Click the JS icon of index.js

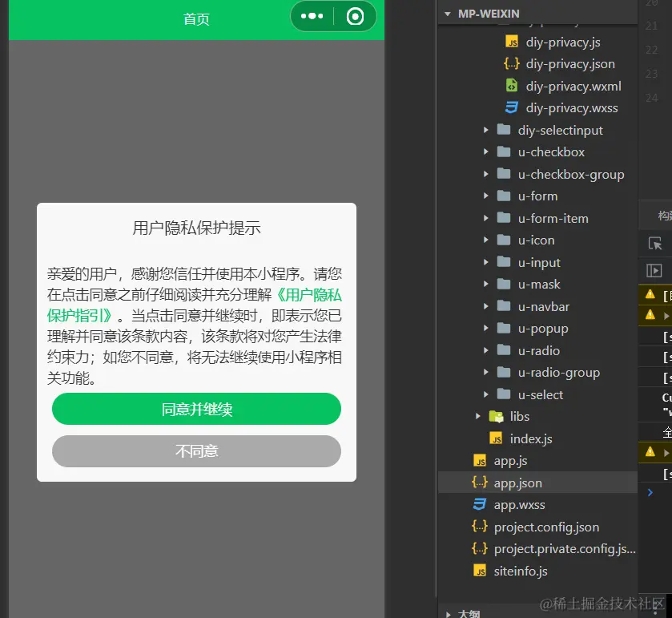[x=496, y=438]
